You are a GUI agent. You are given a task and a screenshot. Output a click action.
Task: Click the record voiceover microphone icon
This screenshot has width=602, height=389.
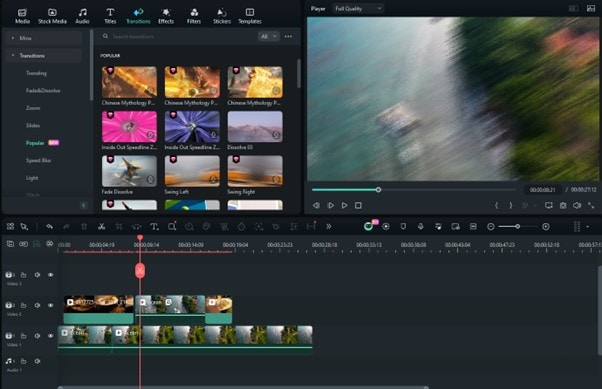tap(421, 227)
